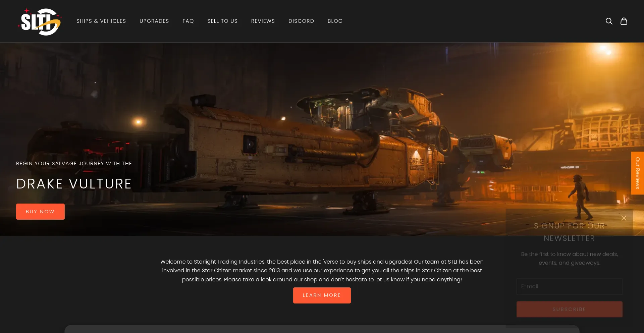The height and width of the screenshot is (333, 644).
Task: Navigate to the Blog
Action: point(335,21)
